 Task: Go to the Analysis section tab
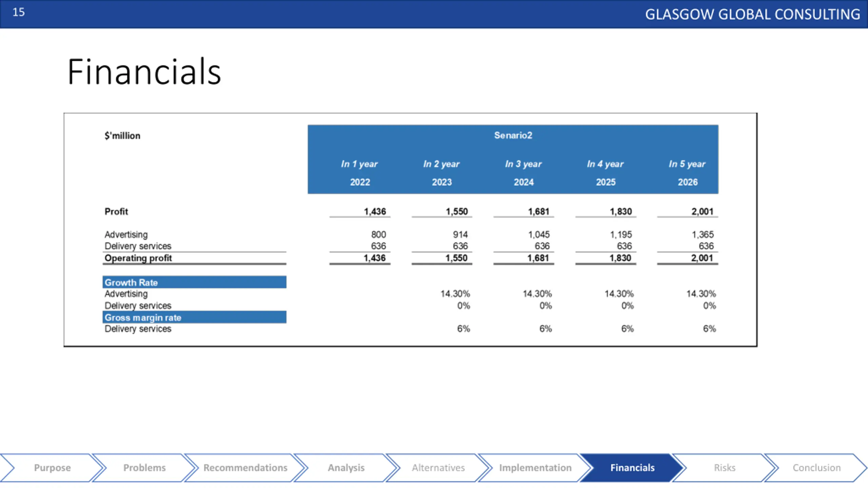(346, 468)
